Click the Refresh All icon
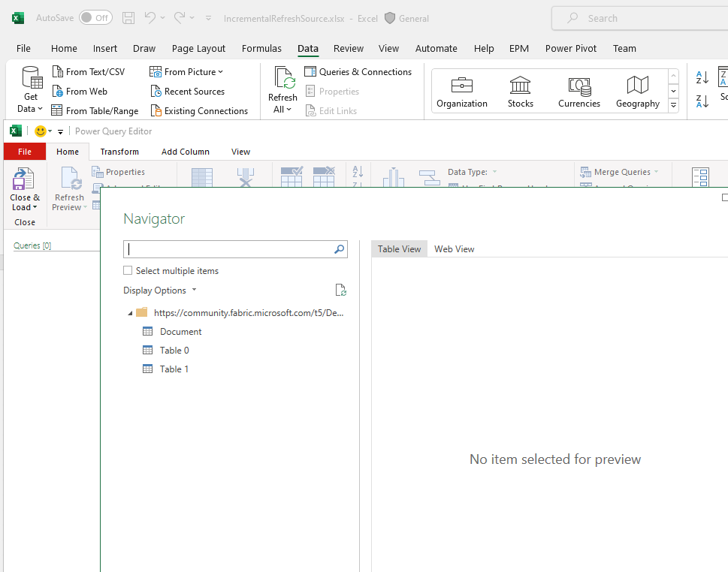Screen dimensions: 728x572 click(x=282, y=77)
